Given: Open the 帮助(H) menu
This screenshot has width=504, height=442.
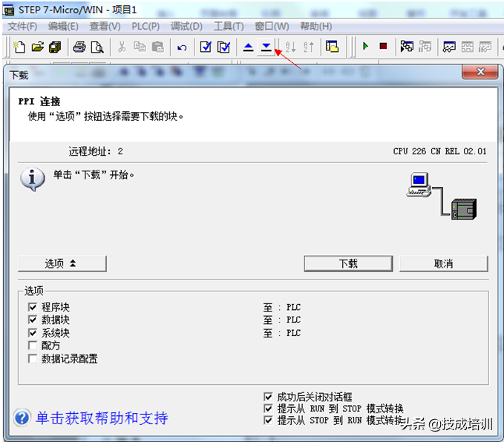Looking at the screenshot, I should 316,27.
